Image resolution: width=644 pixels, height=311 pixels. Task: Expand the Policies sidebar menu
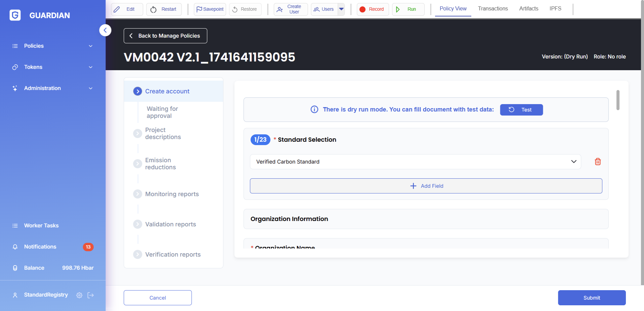[53, 46]
